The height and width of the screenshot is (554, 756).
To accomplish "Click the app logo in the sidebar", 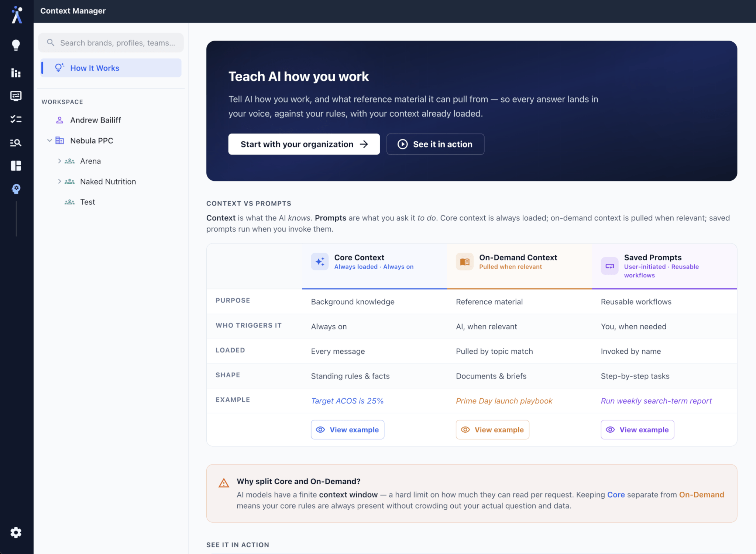I will [17, 14].
